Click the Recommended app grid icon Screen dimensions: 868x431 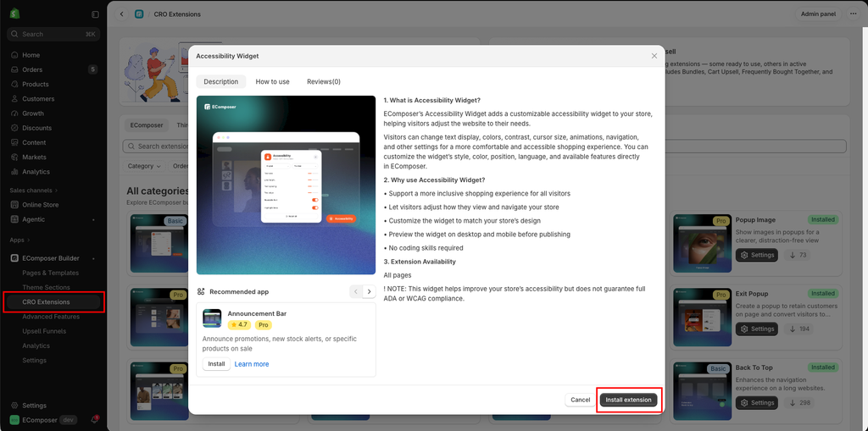pyautogui.click(x=201, y=291)
